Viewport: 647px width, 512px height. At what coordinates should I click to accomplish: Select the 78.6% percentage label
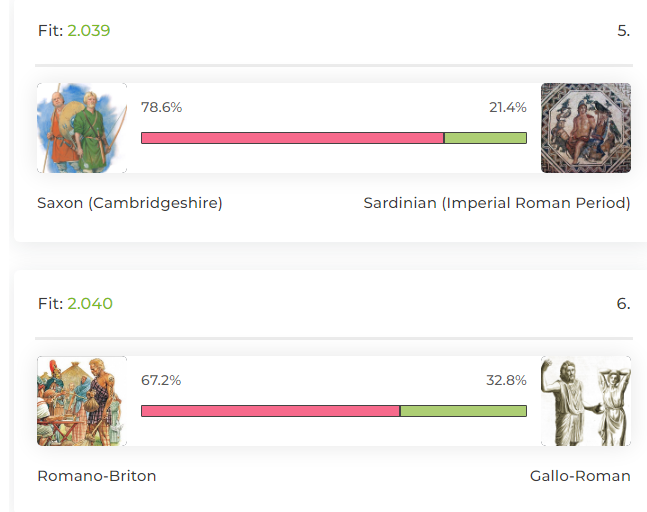coord(161,107)
